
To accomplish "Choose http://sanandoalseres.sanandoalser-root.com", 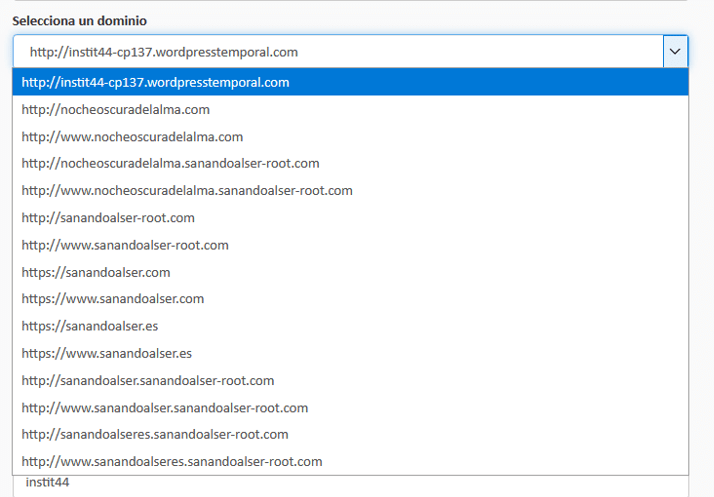I will point(351,435).
